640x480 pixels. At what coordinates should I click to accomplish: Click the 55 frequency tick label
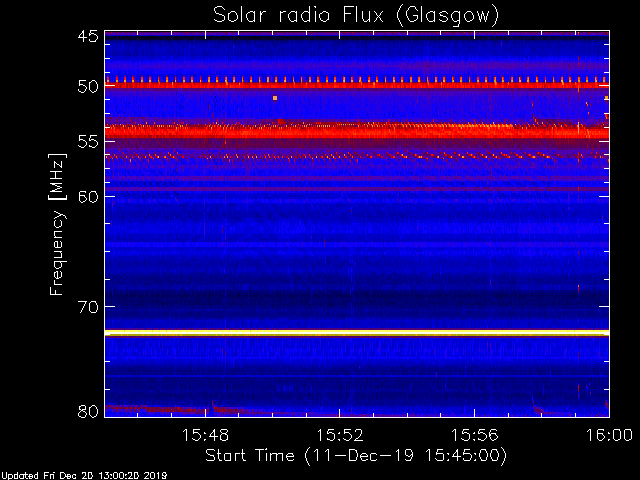point(88,142)
